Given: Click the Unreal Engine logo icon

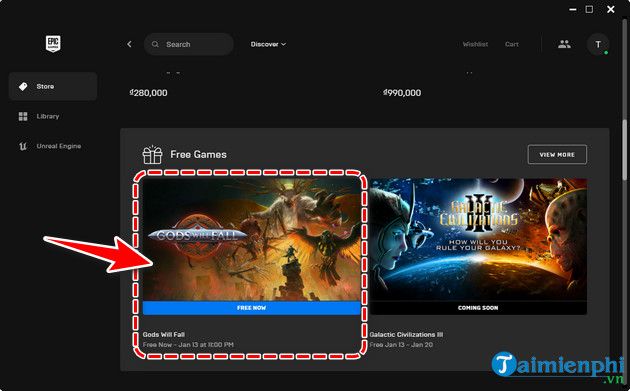Looking at the screenshot, I should tap(23, 146).
